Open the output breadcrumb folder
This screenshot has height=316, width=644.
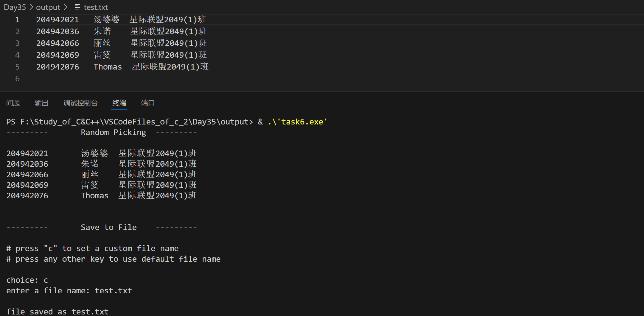tap(48, 7)
